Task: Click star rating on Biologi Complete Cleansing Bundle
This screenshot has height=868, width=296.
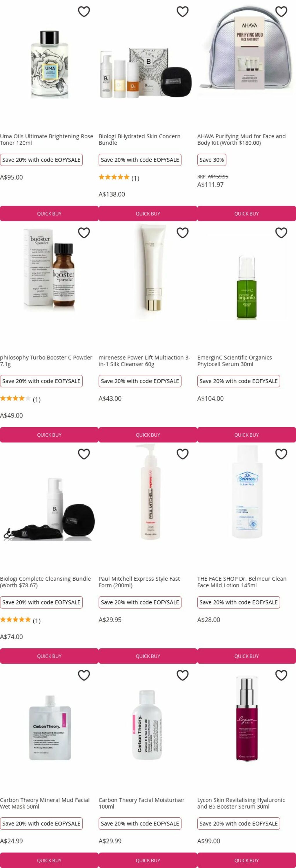Action: [16, 619]
